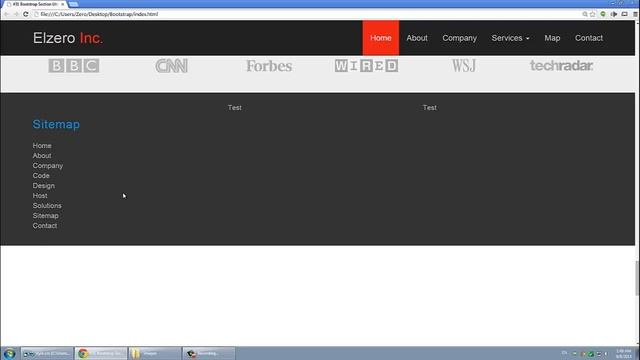Click the WSJ logo
This screenshot has width=640, height=360.
click(464, 66)
